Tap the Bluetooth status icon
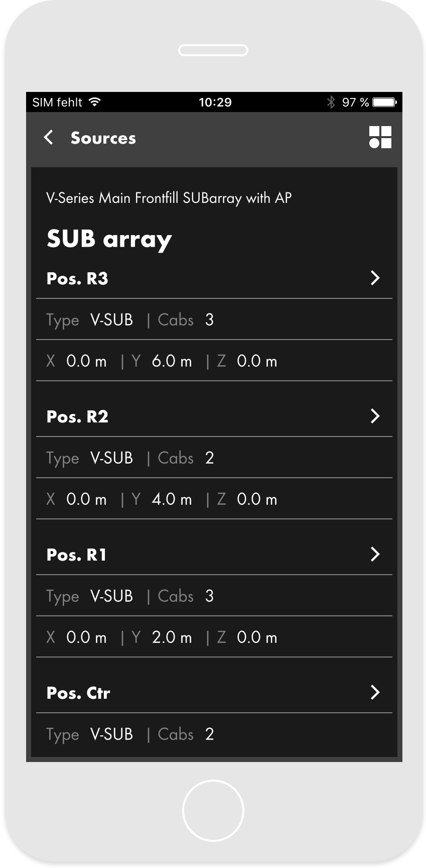The height and width of the screenshot is (868, 426). 330,102
